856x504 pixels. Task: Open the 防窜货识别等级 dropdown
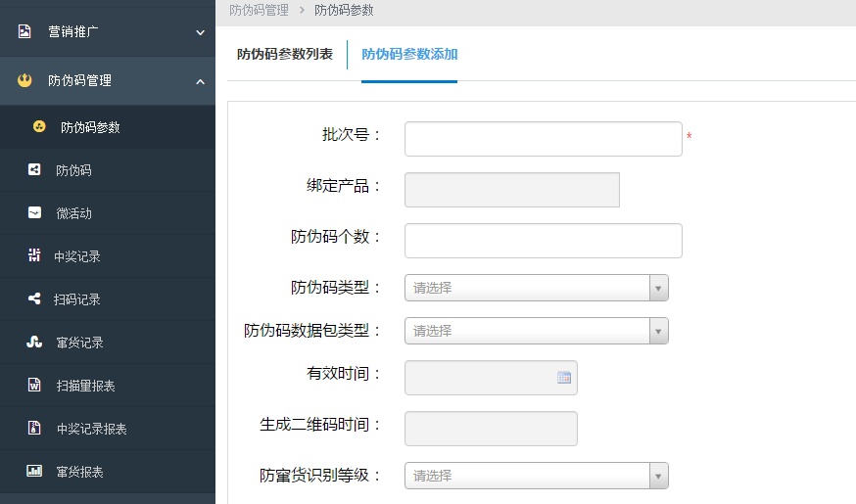click(x=536, y=476)
